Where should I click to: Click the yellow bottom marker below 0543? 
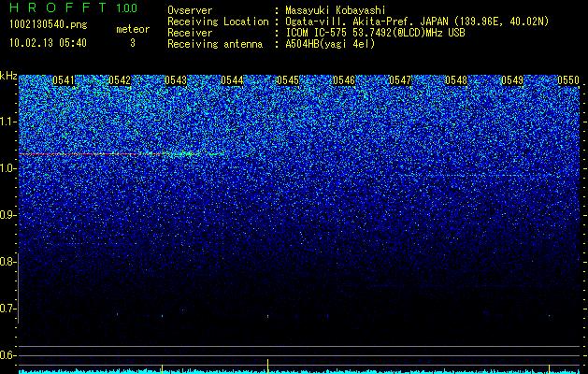click(x=162, y=368)
